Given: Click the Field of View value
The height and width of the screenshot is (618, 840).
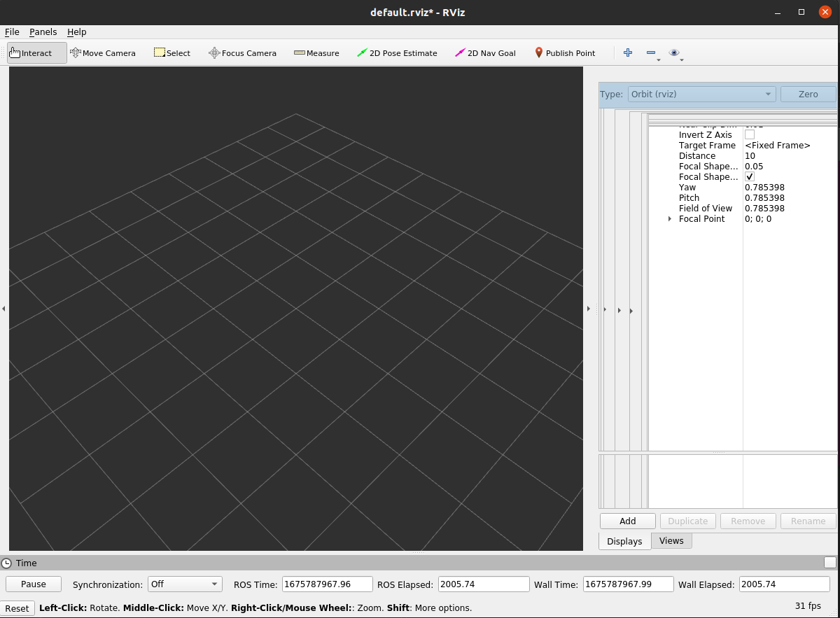Looking at the screenshot, I should coord(764,209).
